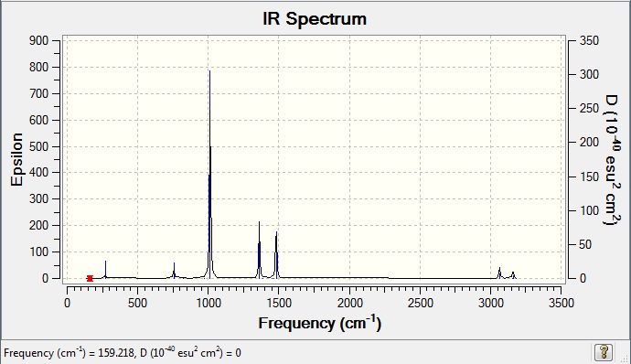Click the small peak near 270 cm-1
The height and width of the screenshot is (364, 631).
[105, 270]
